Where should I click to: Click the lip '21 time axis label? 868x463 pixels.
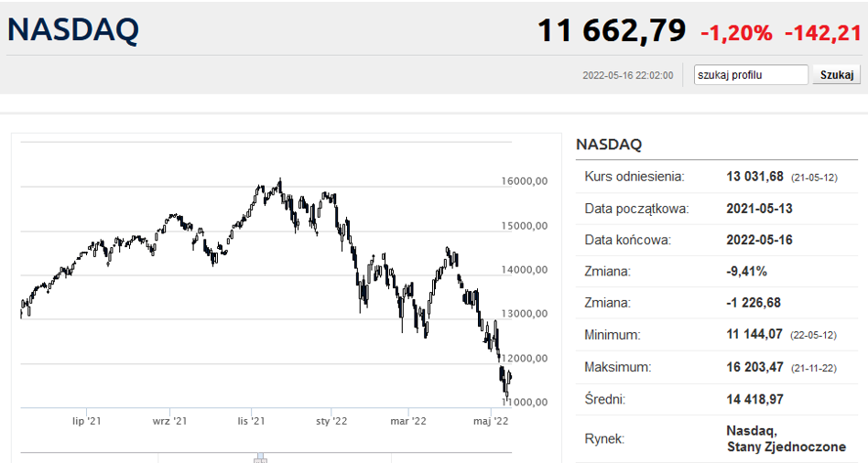click(87, 422)
